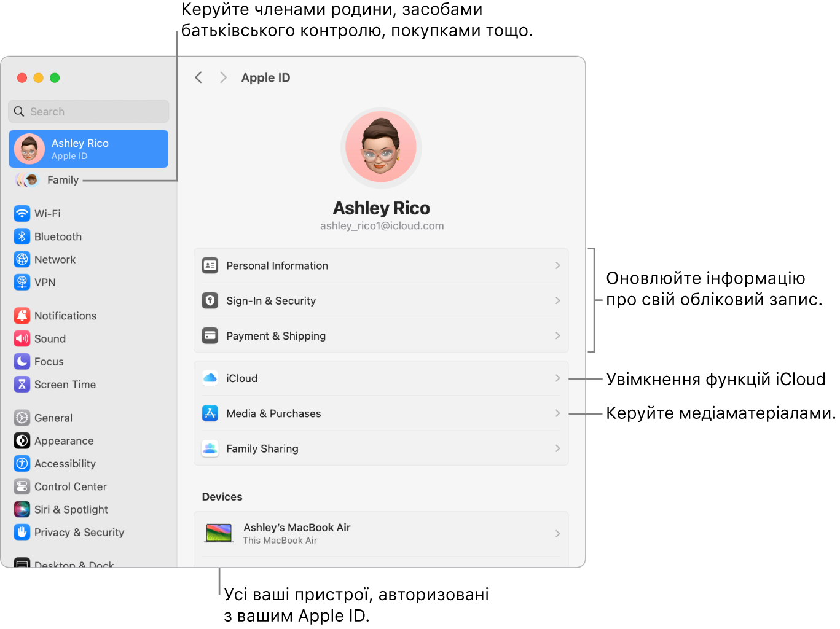Open Wi-Fi settings icon in sidebar
840x629 pixels.
tap(22, 214)
